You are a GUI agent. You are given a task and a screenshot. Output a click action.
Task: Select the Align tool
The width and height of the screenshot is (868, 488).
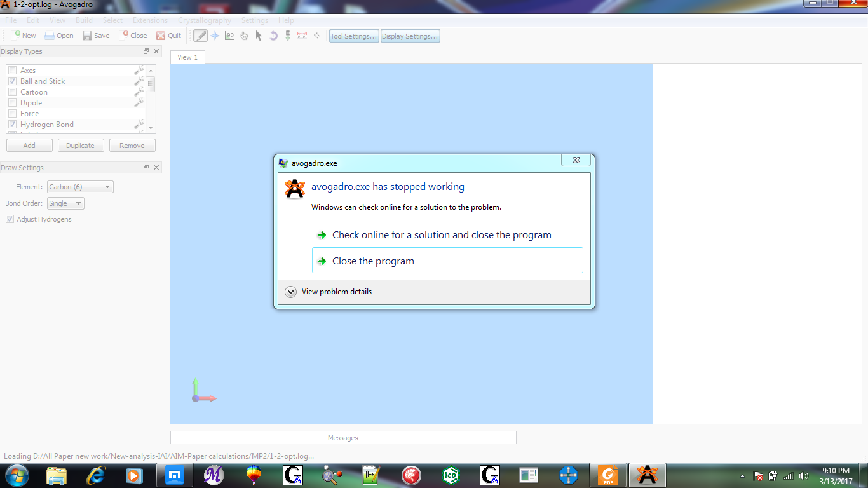coord(316,36)
